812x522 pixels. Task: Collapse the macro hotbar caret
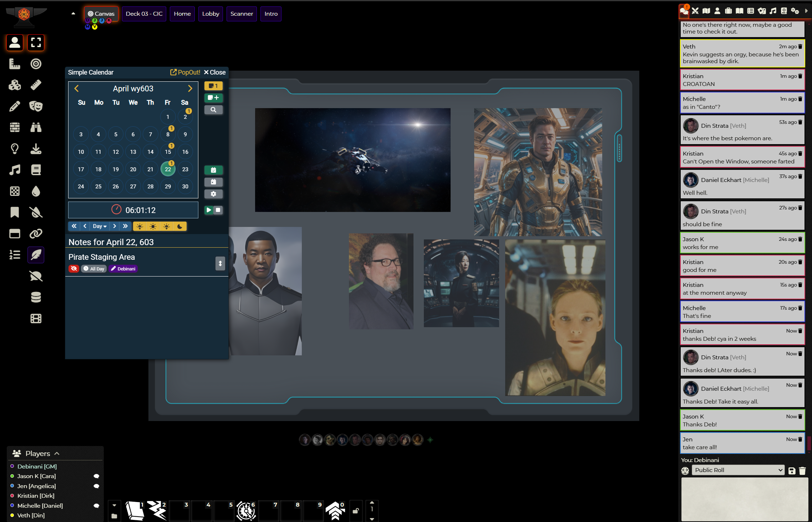click(x=114, y=505)
